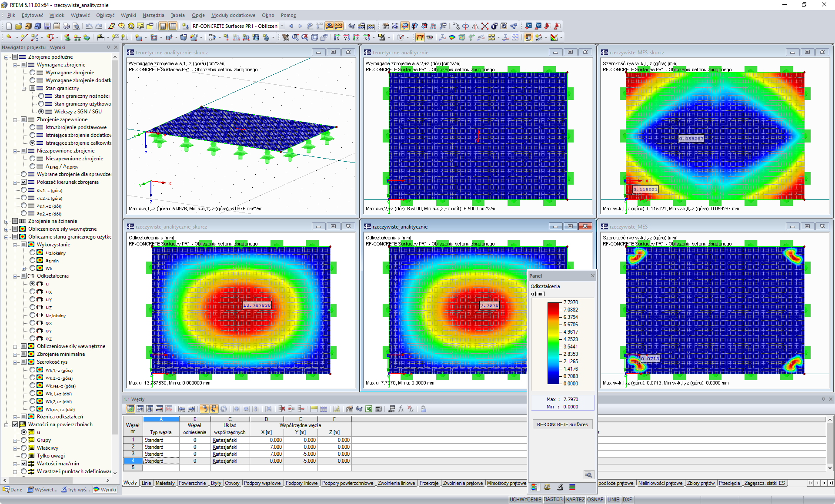Select radio Stan graniczny nośności
Viewport: 835px width, 504px height.
pos(41,96)
